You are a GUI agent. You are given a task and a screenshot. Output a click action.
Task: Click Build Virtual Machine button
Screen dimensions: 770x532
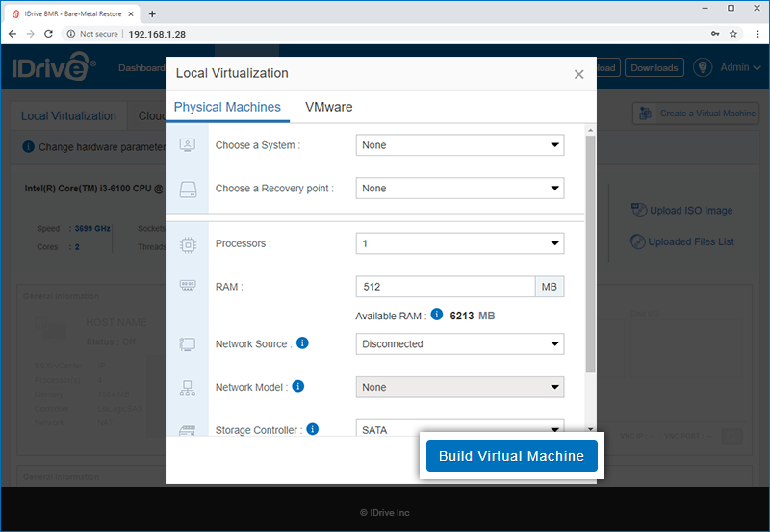pyautogui.click(x=512, y=456)
